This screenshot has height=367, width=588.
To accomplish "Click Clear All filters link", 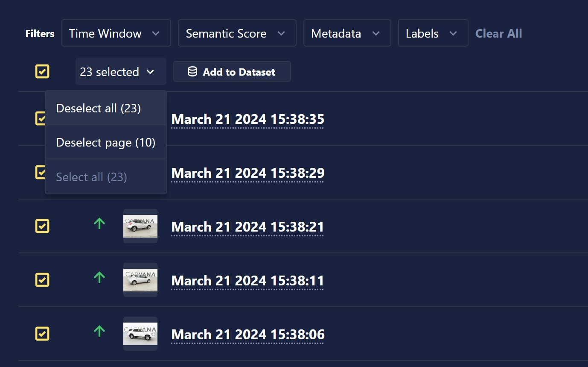I will point(498,33).
